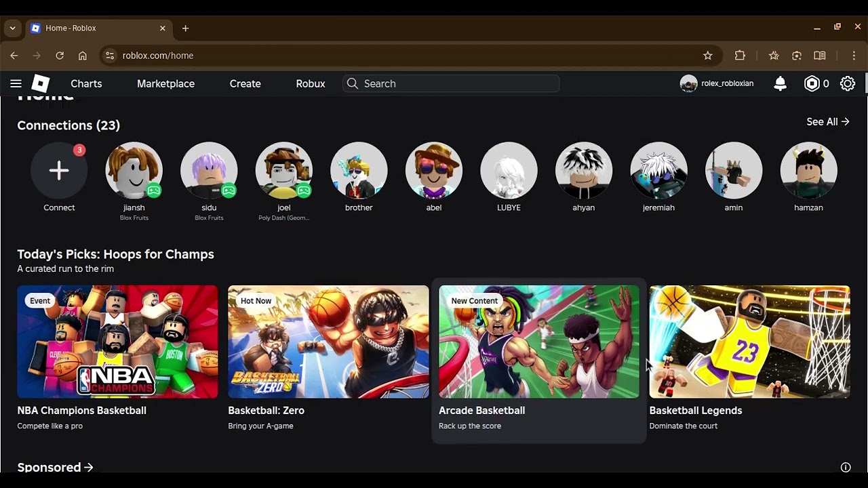Click NBA Champions Basketball thumbnail
The height and width of the screenshot is (488, 868).
[117, 342]
